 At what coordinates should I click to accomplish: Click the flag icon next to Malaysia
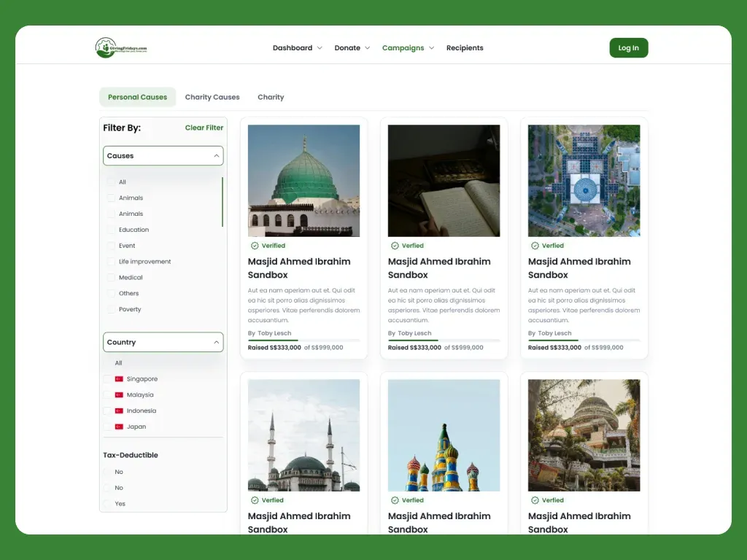pyautogui.click(x=119, y=394)
